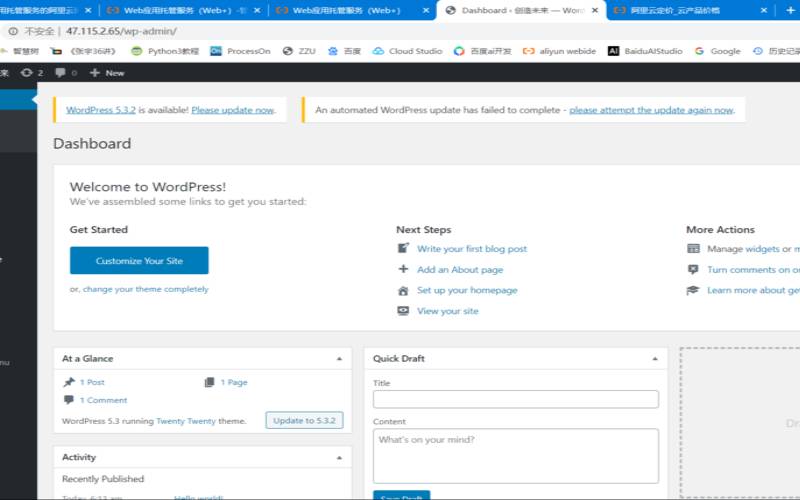
Task: Click the Recently Published heading text
Action: coord(103,479)
